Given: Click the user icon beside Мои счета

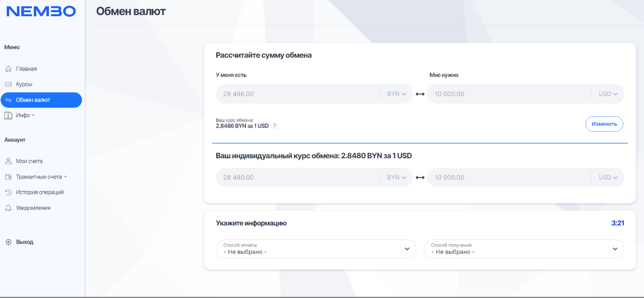Looking at the screenshot, I should 8,162.
